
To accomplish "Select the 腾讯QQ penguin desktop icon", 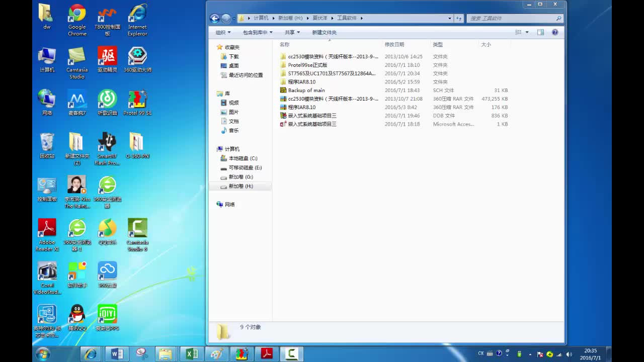I will 77,318.
